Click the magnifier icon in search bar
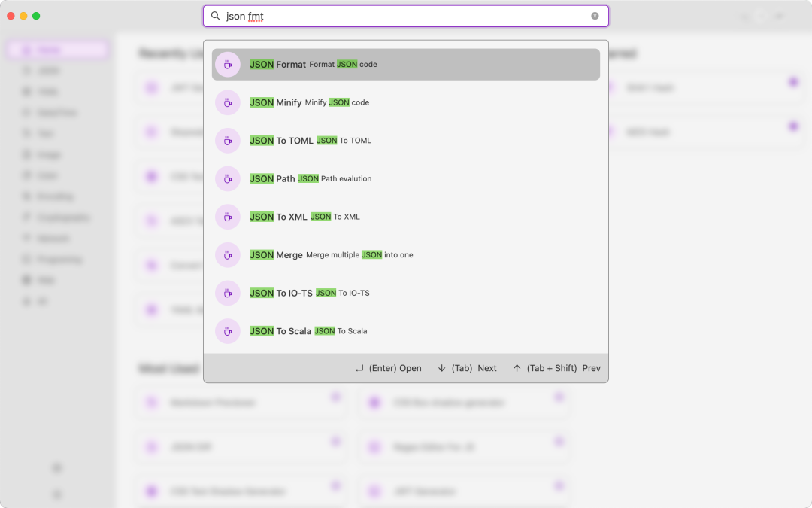Screen dimensions: 812x508 [216, 16]
